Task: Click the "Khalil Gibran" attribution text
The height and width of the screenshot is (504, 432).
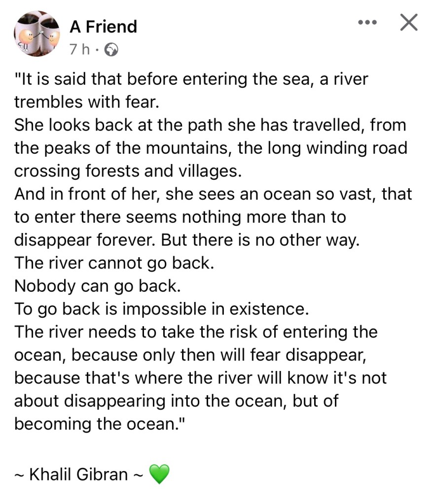Action: tap(78, 474)
